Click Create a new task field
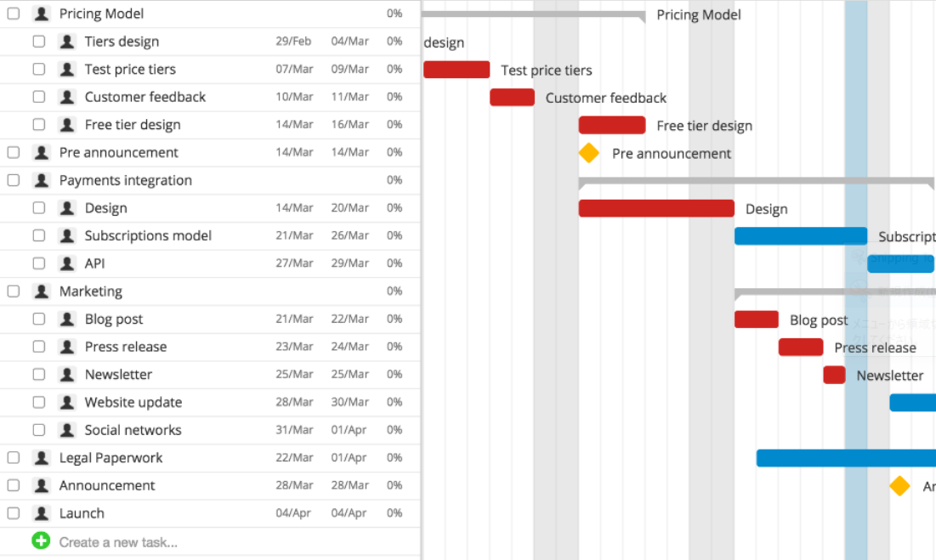The height and width of the screenshot is (560, 936). pos(118,542)
